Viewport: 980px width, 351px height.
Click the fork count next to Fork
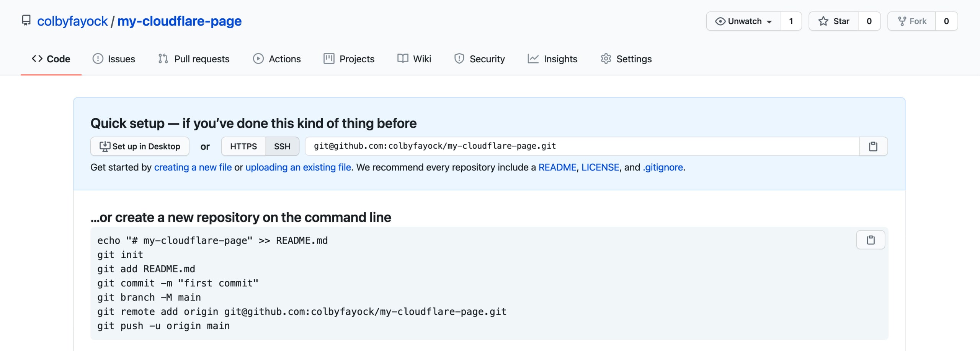click(946, 21)
